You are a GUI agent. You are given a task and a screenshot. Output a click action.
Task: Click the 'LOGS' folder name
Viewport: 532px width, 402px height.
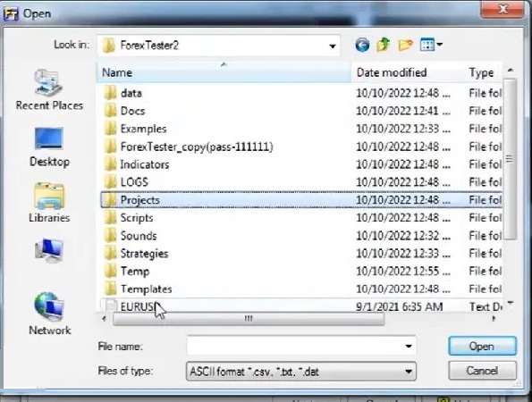coord(134,182)
